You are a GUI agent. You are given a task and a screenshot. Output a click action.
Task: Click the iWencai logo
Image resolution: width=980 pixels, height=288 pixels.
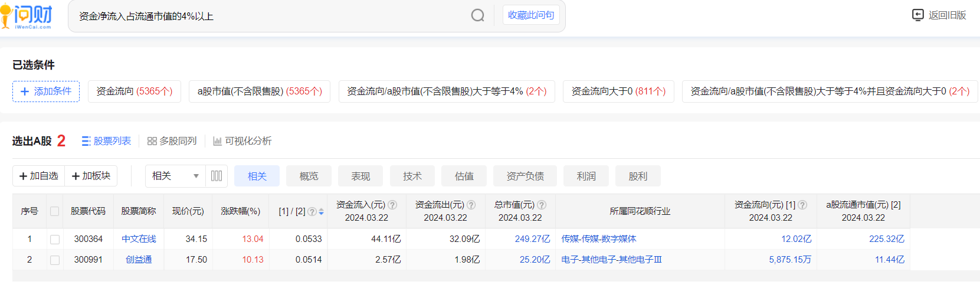tap(27, 16)
